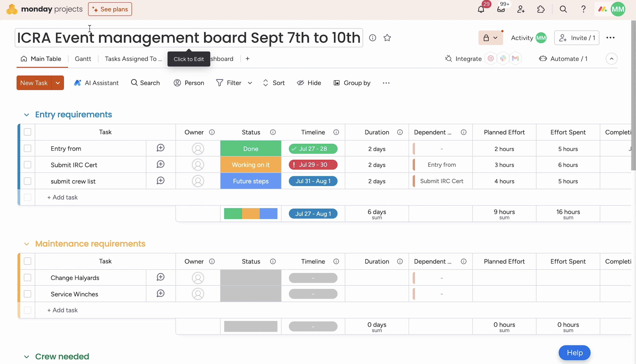Switch to the Gantt tab
This screenshot has height=364, width=636.
tap(83, 59)
